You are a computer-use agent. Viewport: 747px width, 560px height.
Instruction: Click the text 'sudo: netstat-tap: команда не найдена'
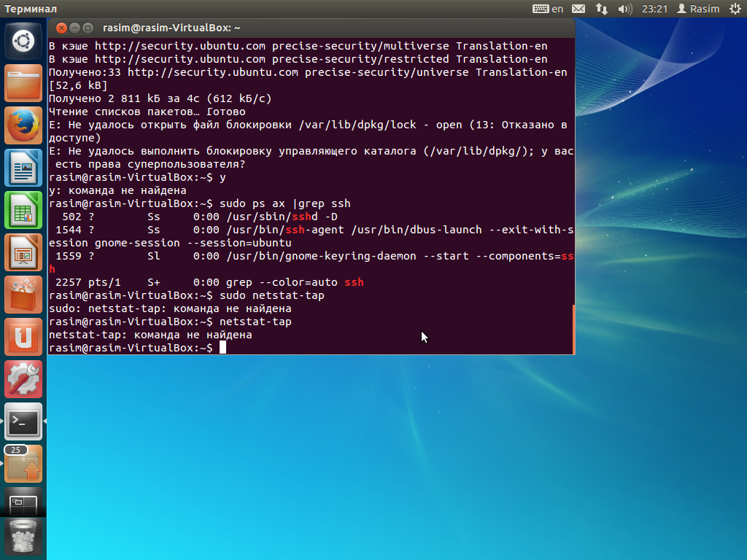170,308
